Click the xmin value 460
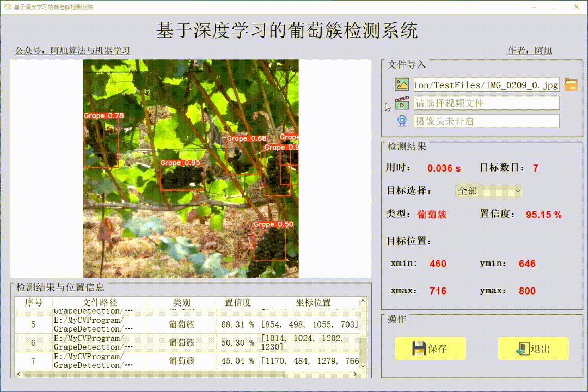The height and width of the screenshot is (392, 588). coord(438,264)
